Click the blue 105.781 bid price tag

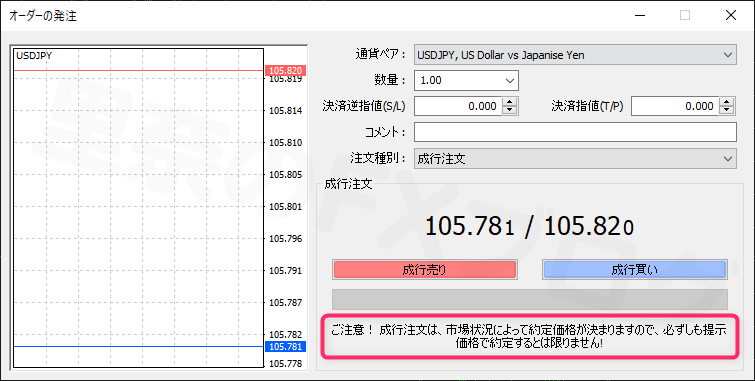[x=286, y=346]
